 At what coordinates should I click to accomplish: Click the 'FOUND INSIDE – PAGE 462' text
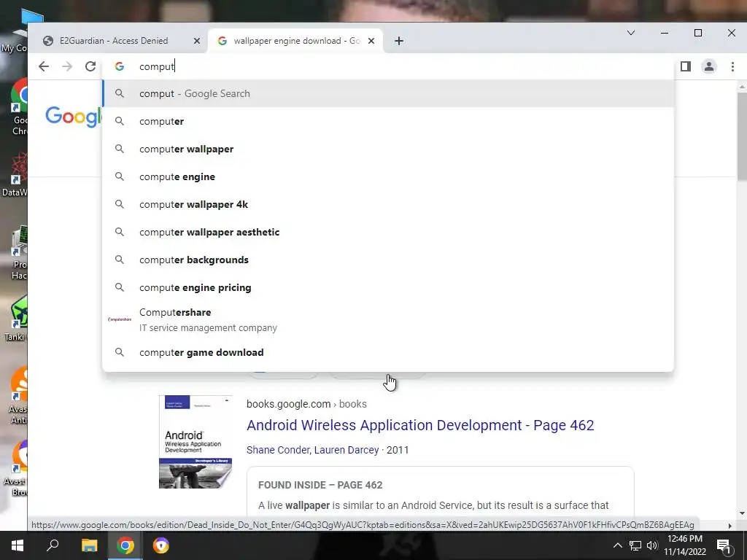point(320,485)
